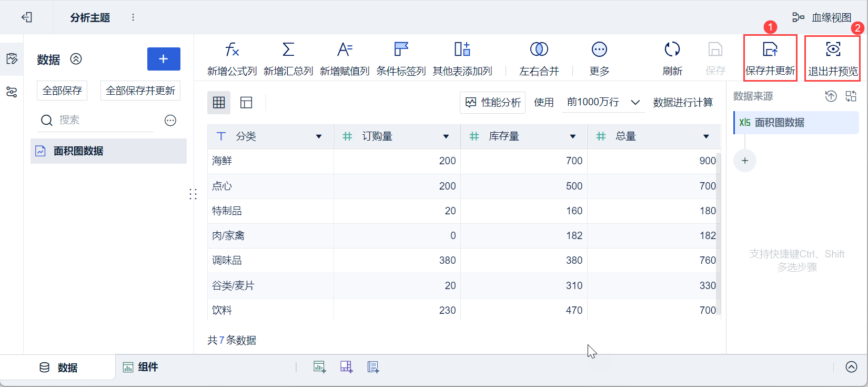Expand the 总量 column dropdown arrow
The width and height of the screenshot is (868, 387).
coord(706,137)
